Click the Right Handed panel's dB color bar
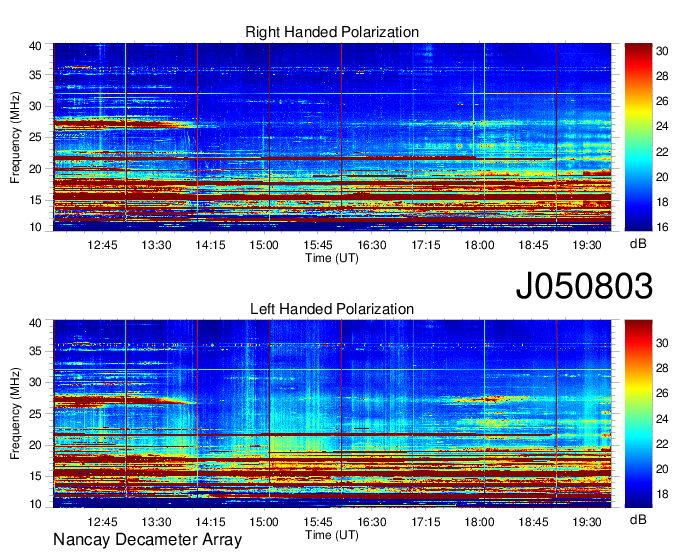Screen dimensions: 680x552 (x=638, y=137)
